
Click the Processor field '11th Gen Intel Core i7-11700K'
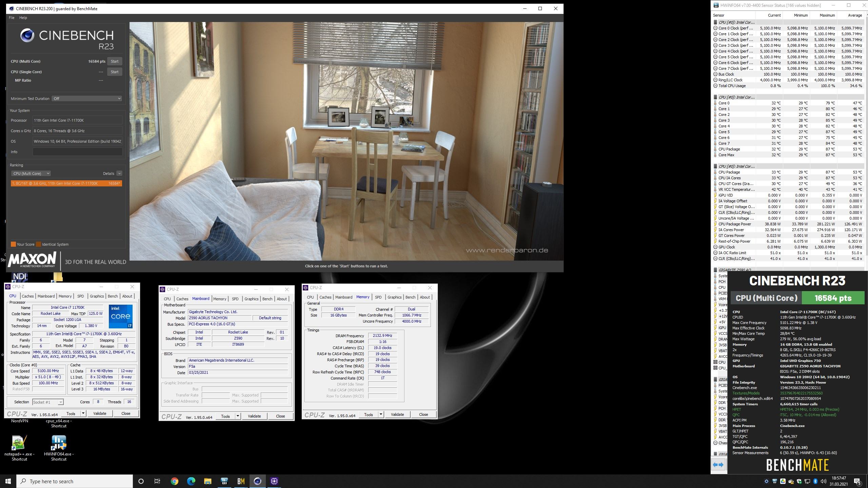tap(77, 120)
